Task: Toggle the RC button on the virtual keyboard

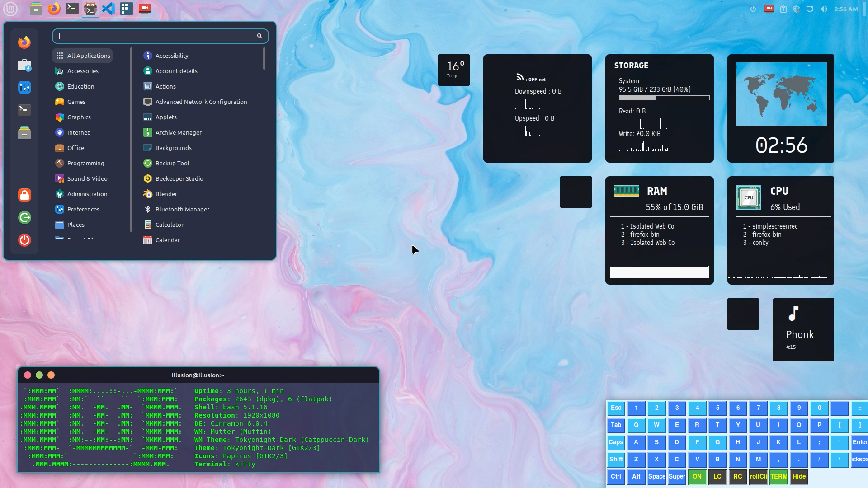Action: tap(738, 477)
